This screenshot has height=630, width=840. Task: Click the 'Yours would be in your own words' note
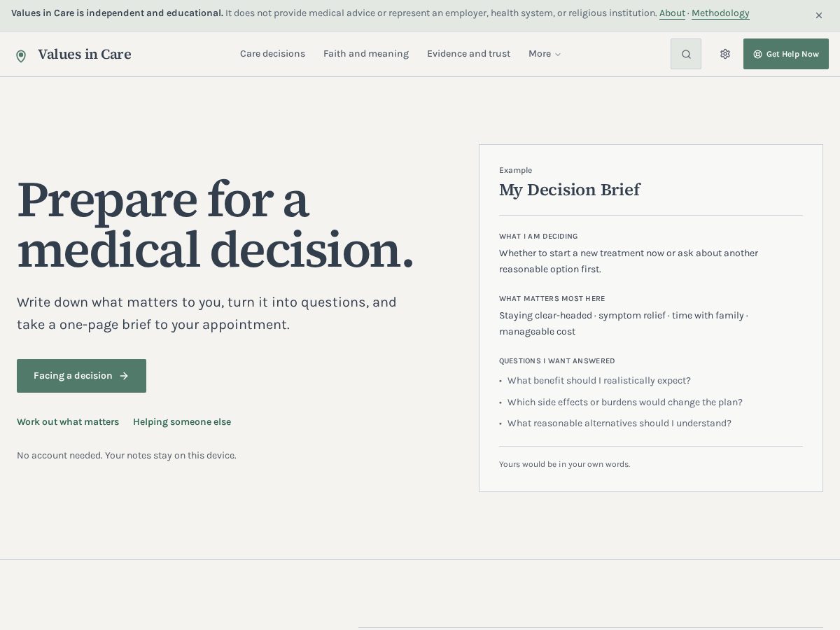point(564,464)
